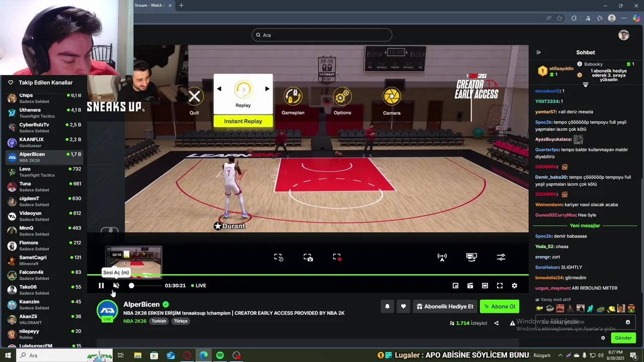Expand the gift leaderboard chevron
This screenshot has width=644, height=362.
coord(586,85)
